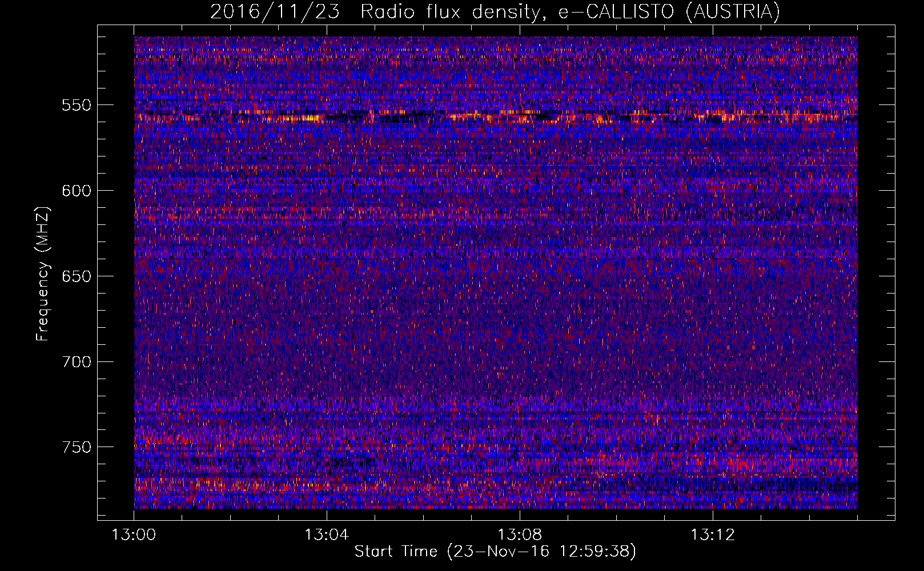Click the 13:12 time tick label

[x=713, y=535]
